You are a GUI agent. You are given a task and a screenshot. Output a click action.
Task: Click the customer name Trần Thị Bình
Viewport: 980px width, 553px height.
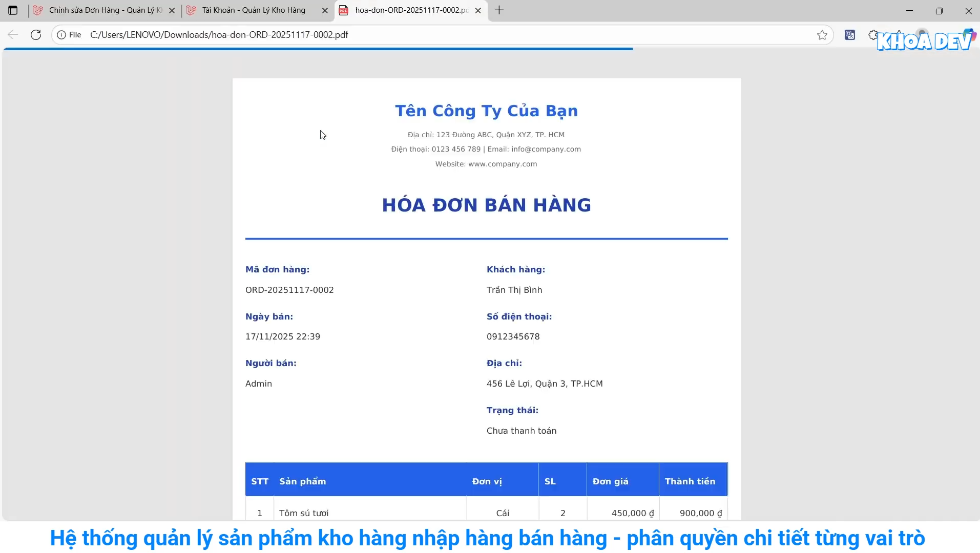click(514, 290)
